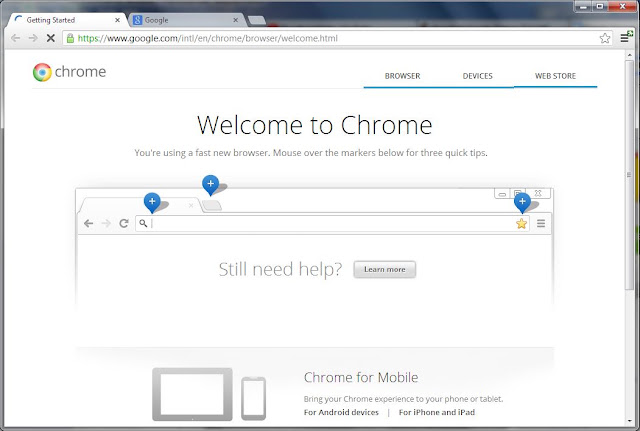The image size is (640, 431).
Task: Select the Getting Started tab
Action: (x=67, y=20)
